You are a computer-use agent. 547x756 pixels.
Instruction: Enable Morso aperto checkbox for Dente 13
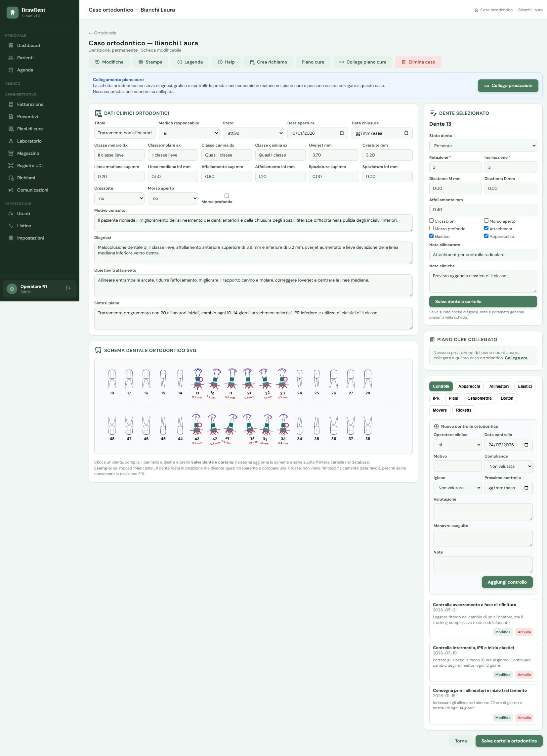click(486, 221)
